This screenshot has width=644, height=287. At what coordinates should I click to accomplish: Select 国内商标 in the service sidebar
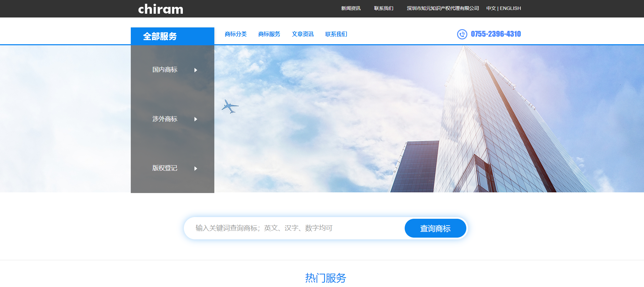pos(165,70)
